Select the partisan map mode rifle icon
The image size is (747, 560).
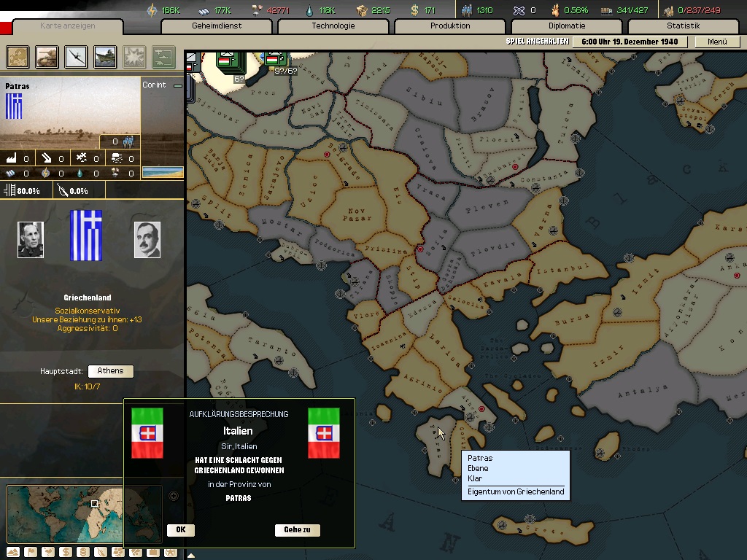[101, 552]
